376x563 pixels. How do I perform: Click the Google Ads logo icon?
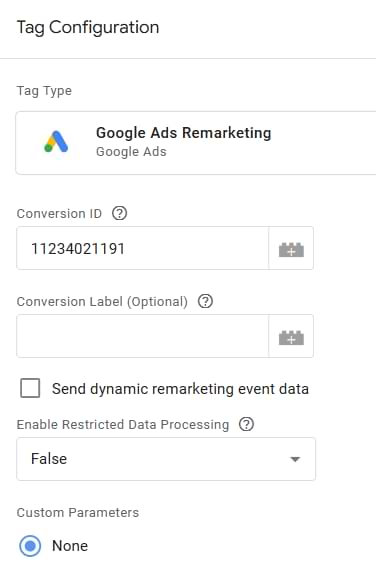56,142
